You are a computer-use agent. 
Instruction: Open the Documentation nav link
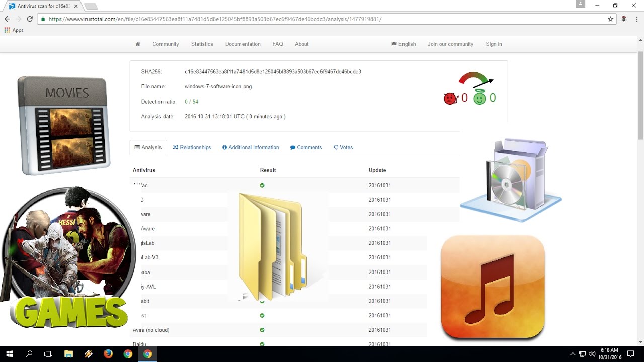click(243, 44)
